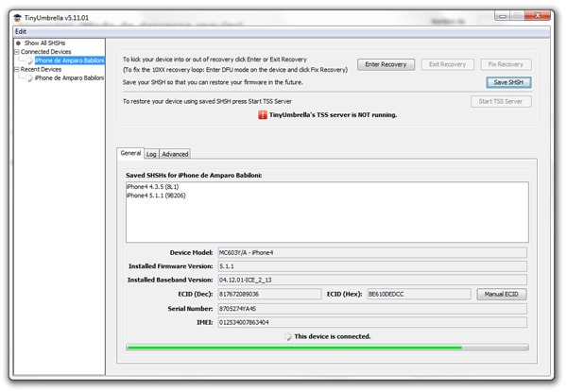The width and height of the screenshot is (567, 392).
Task: Select Show All SHSHs entry
Action: click(44, 43)
